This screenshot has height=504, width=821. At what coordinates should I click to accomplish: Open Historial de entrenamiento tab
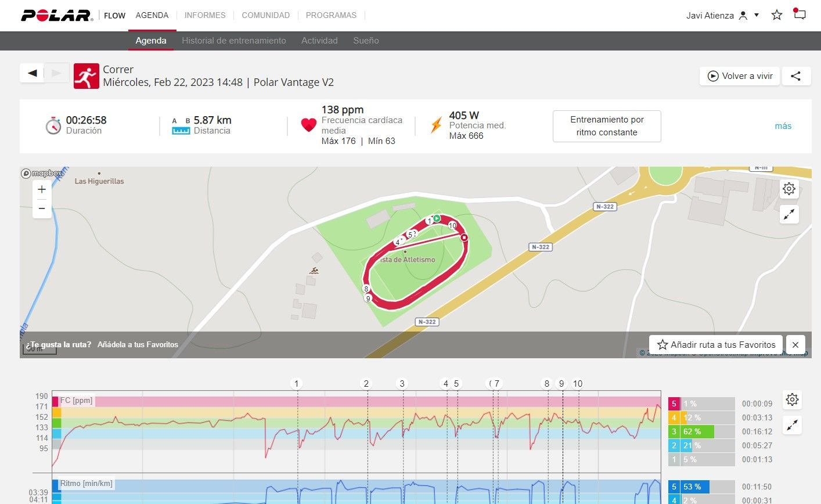(234, 41)
